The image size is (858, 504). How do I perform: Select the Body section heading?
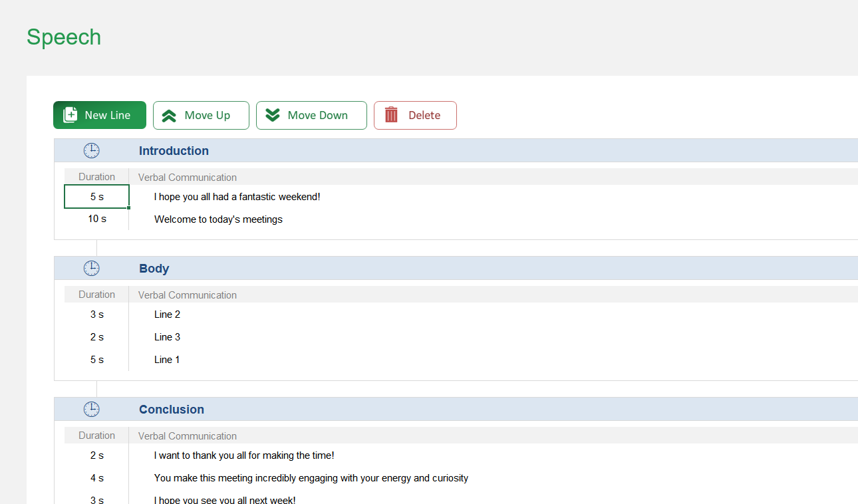(x=154, y=269)
